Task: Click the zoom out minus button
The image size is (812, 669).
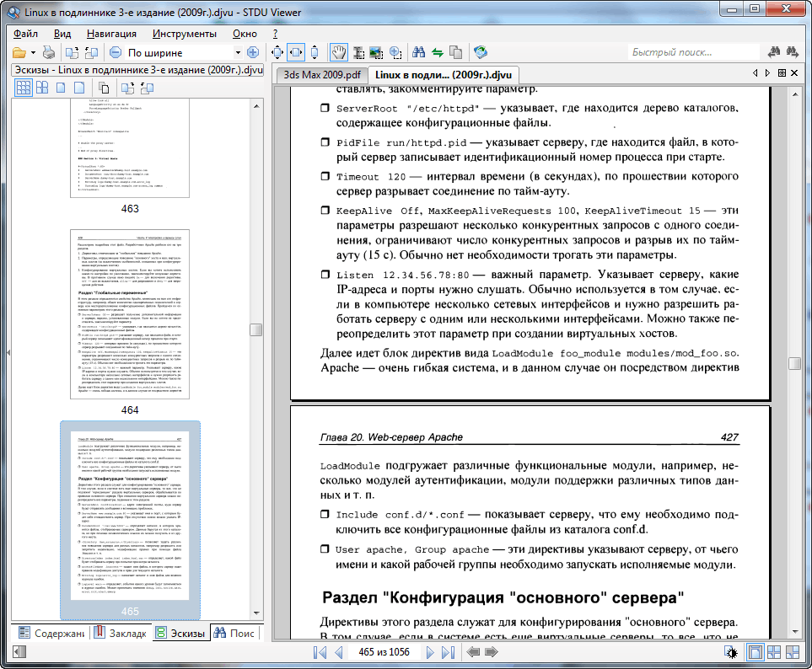Action: click(115, 52)
